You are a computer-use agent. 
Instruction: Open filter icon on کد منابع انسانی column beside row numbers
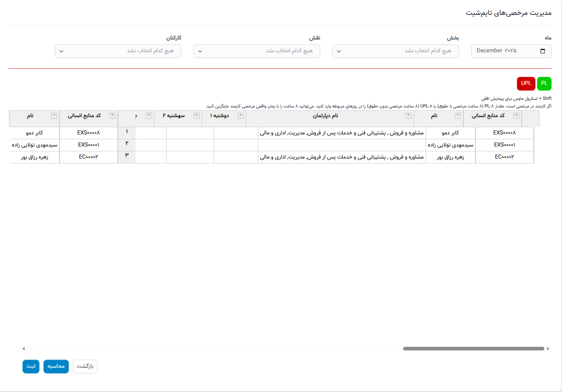coord(112,116)
